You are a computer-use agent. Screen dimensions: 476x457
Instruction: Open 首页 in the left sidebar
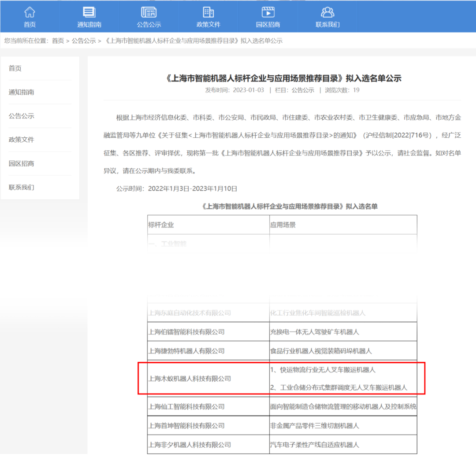(15, 68)
